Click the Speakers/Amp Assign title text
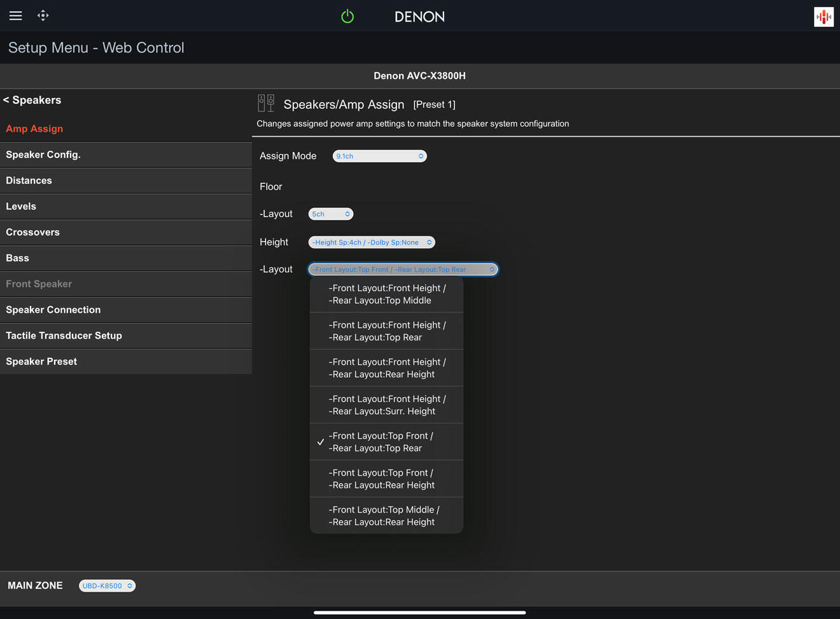This screenshot has height=619, width=840. pos(344,104)
